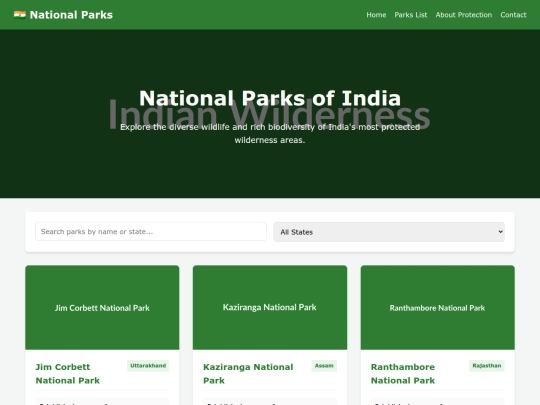Screen dimensions: 540x405
Task: Open the About Protection nav link
Action: (x=464, y=15)
